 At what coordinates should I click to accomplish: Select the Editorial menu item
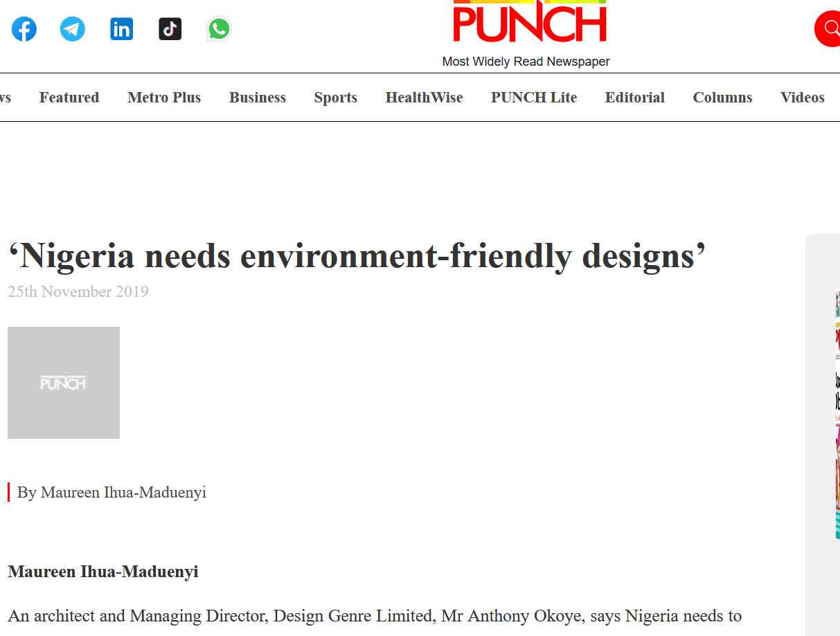[x=634, y=98]
